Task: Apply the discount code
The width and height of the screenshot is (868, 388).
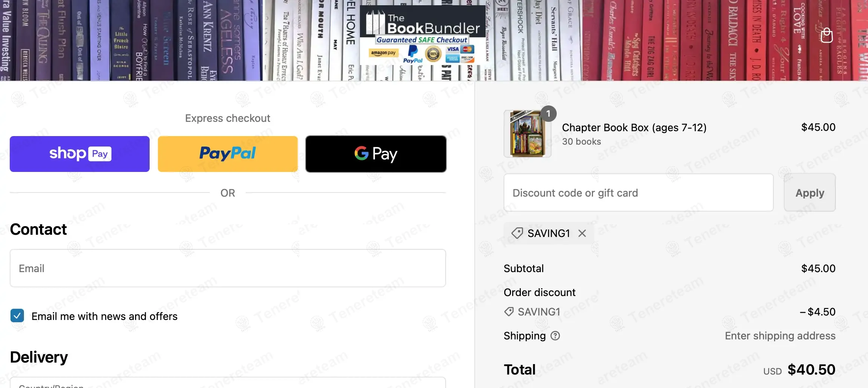Action: tap(810, 193)
